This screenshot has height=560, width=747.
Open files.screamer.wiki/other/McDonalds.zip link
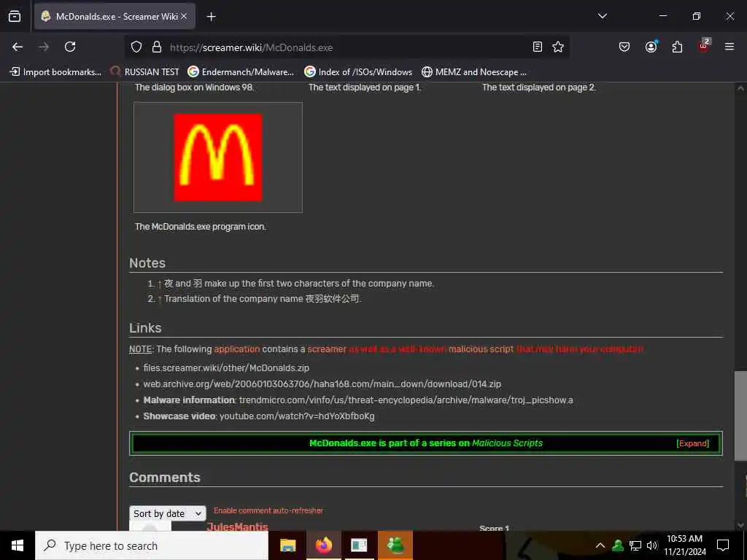(x=226, y=368)
